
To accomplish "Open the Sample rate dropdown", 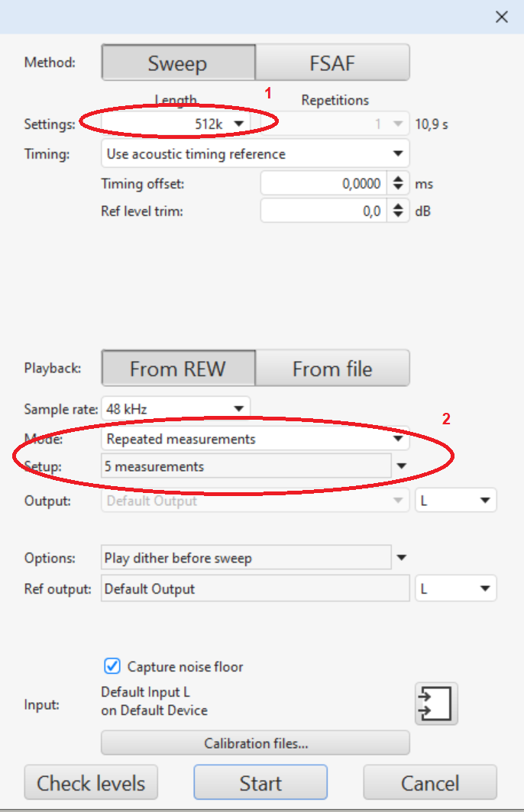I will pos(238,409).
